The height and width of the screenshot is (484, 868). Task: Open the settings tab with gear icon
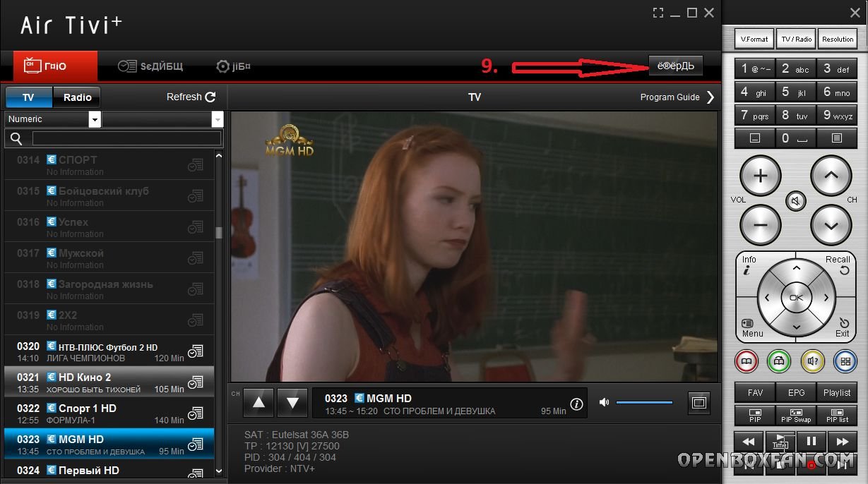[x=233, y=66]
